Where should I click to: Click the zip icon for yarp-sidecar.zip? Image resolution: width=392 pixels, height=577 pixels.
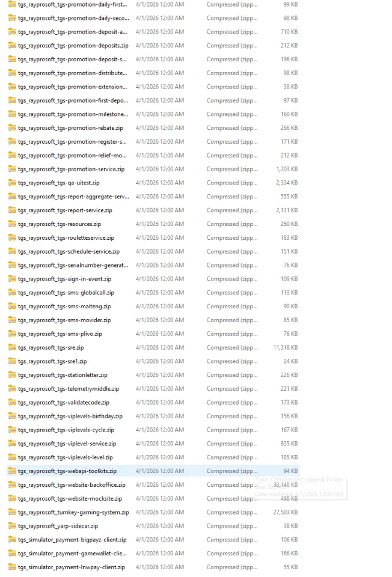coord(12,527)
